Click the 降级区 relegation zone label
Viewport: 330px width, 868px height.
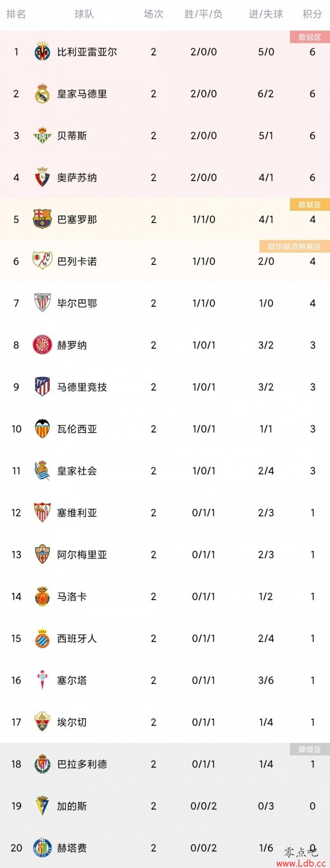[310, 749]
